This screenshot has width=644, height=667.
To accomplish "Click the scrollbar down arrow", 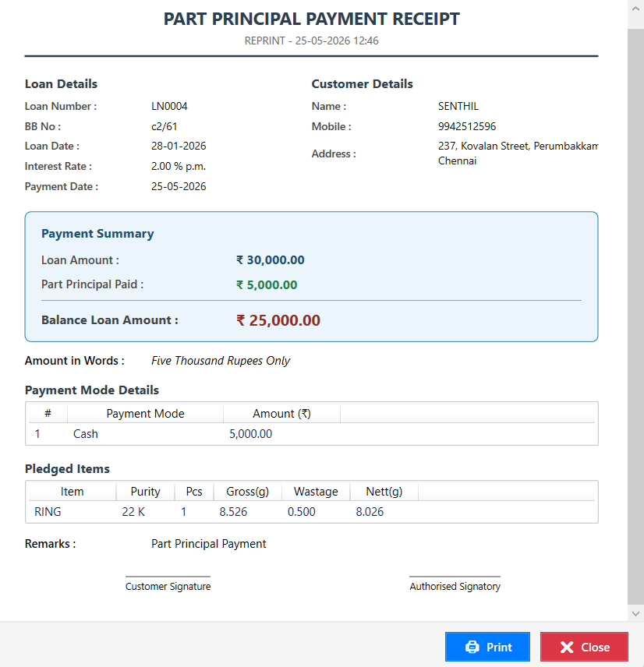I will tap(635, 613).
